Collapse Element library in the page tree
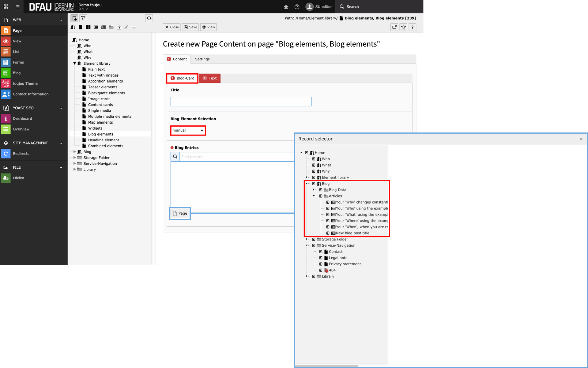Viewport: 588px width, 368px height. point(74,63)
